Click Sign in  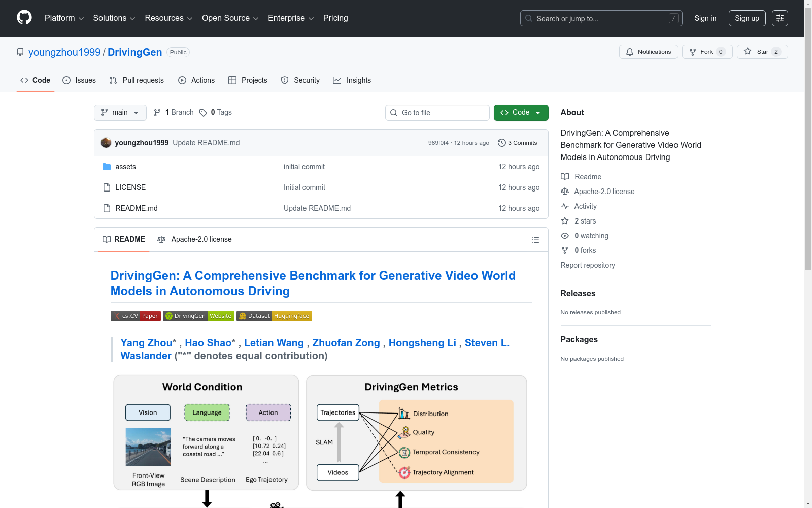[705, 18]
